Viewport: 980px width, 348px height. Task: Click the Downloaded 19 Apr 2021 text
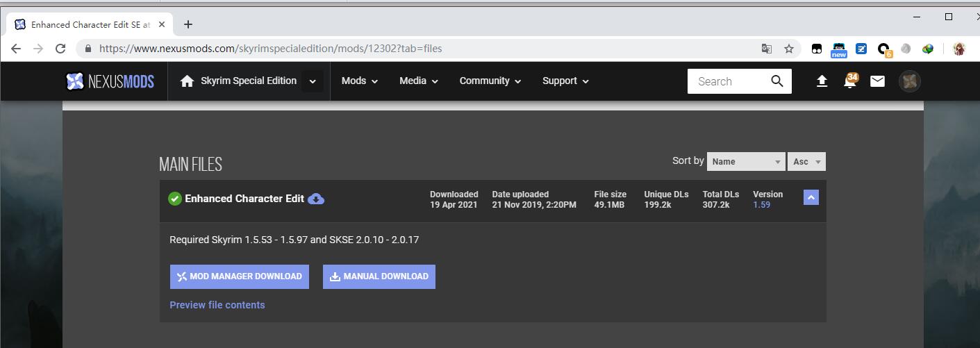(x=454, y=200)
